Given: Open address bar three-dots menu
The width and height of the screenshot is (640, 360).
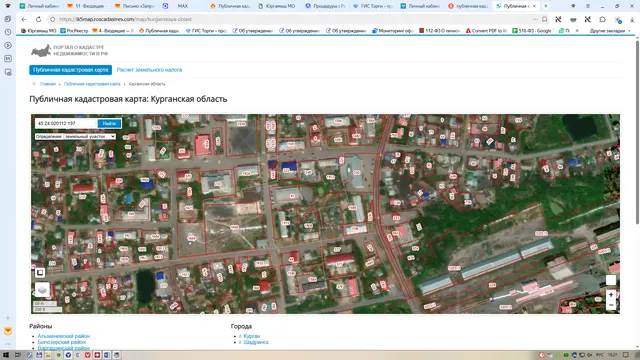Looking at the screenshot, I should (x=535, y=19).
